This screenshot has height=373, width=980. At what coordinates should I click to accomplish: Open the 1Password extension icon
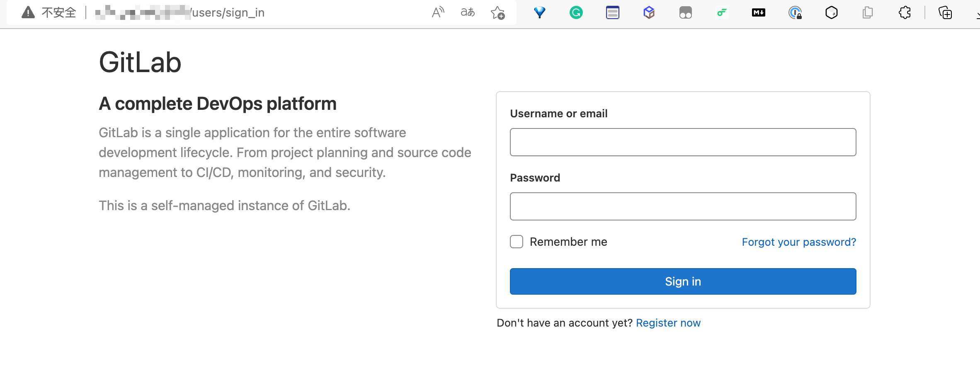(x=795, y=12)
